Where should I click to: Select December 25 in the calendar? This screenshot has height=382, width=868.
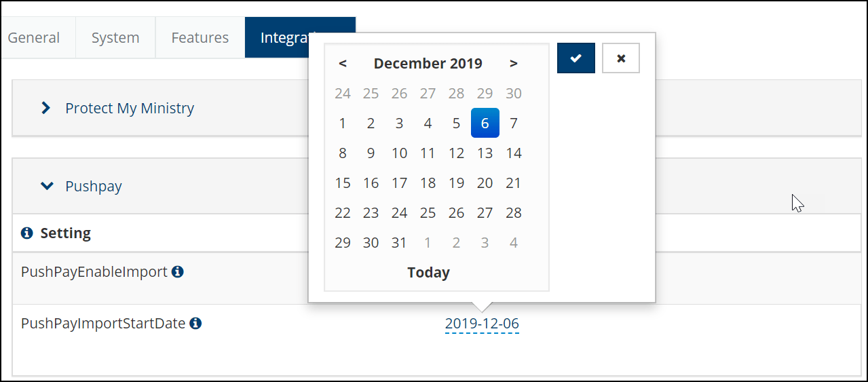(428, 213)
